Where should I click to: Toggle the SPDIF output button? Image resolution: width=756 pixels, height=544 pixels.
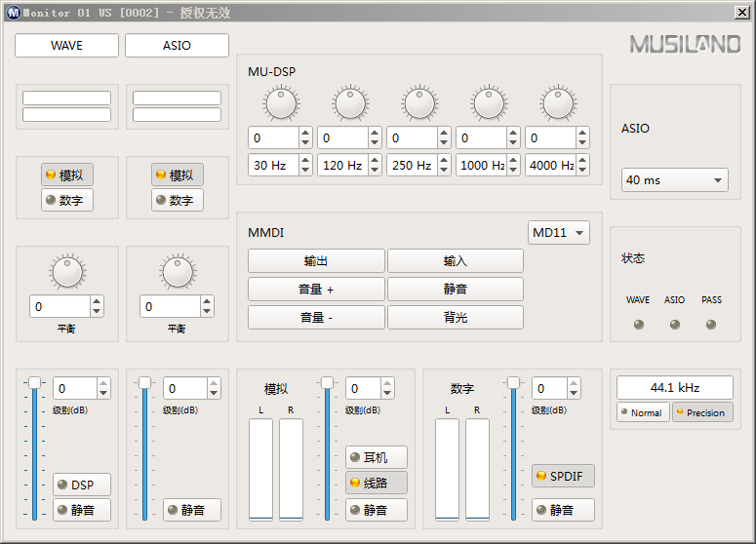(x=563, y=476)
